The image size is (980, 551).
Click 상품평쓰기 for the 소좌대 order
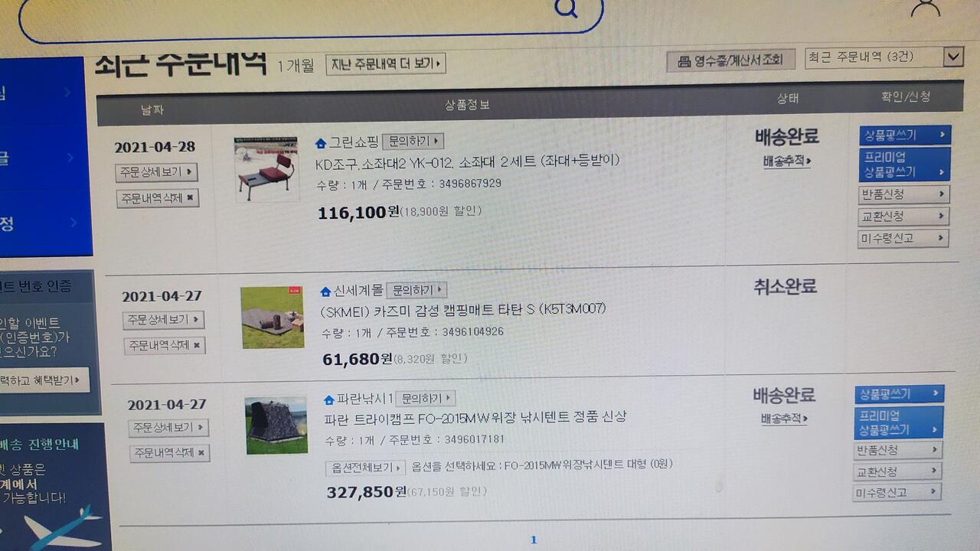(x=905, y=135)
